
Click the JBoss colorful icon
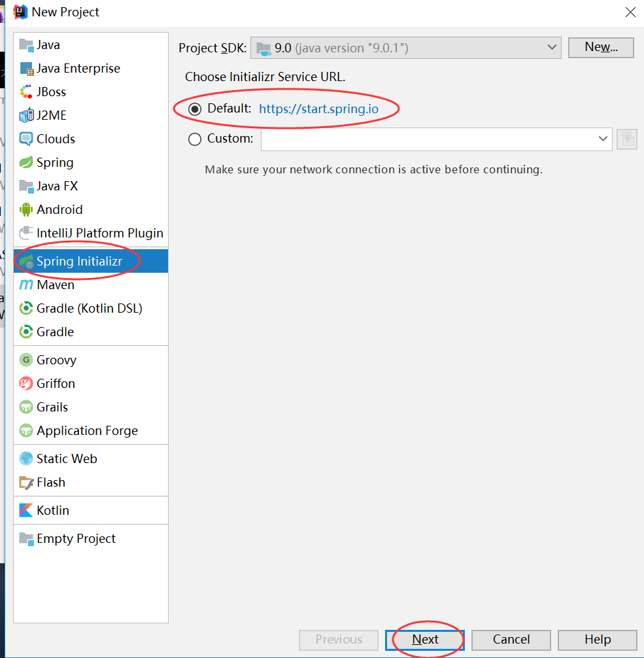(x=26, y=92)
